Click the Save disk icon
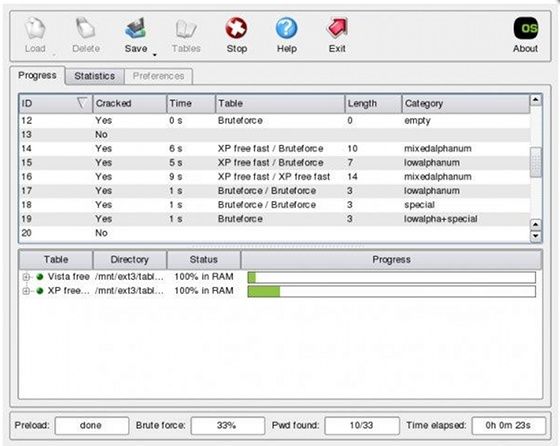Viewport: 560px width, 446px height. click(x=136, y=28)
